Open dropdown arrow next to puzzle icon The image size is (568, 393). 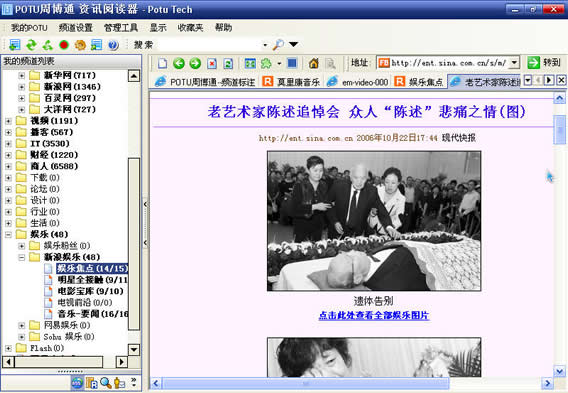tap(279, 64)
